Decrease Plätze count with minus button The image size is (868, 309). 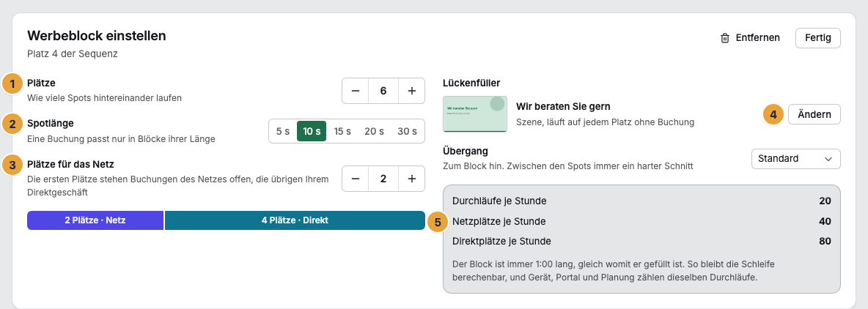point(356,91)
